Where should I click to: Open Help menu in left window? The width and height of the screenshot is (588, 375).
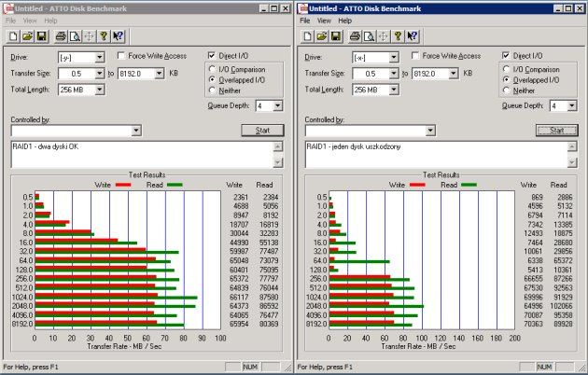(50, 21)
